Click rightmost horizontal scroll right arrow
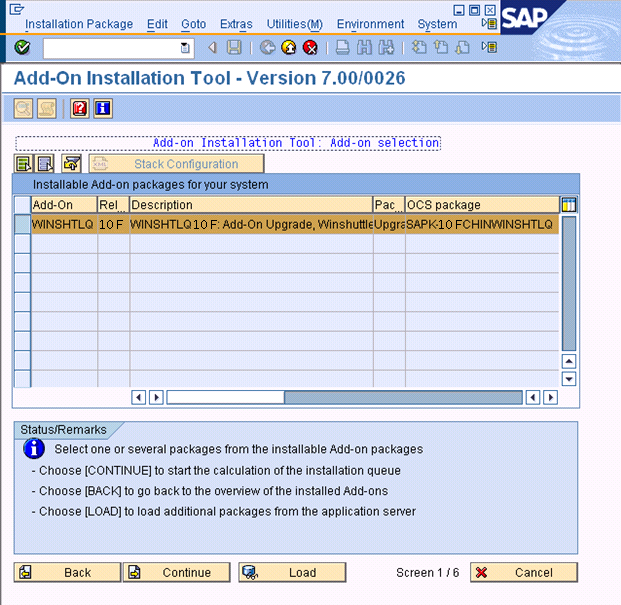 tap(551, 397)
